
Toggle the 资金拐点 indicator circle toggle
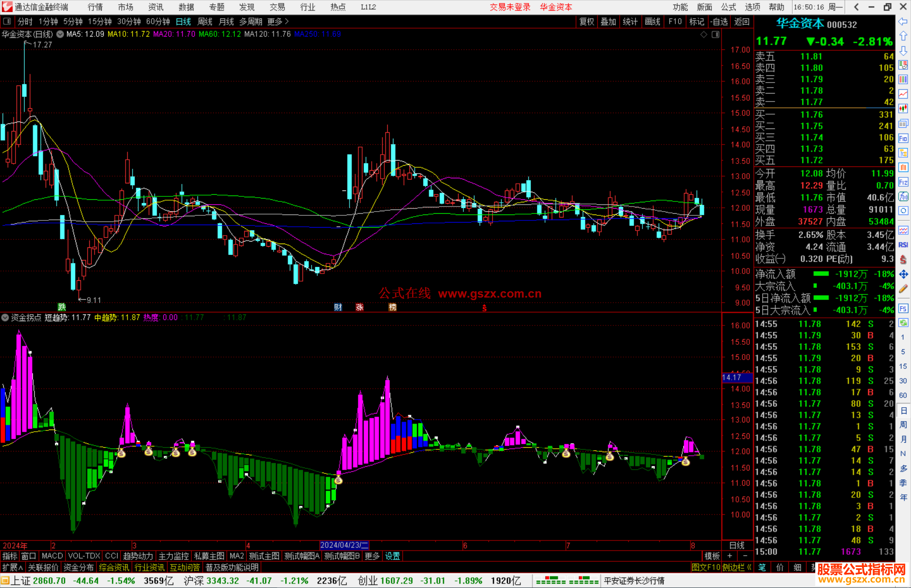[5, 317]
